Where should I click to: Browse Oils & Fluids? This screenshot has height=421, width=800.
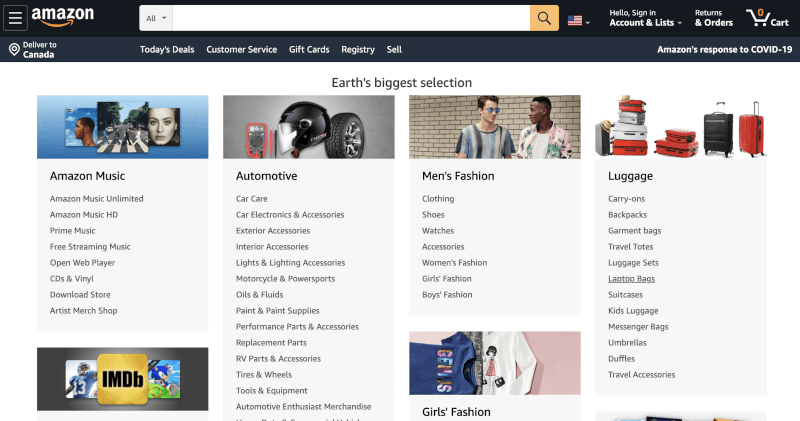(259, 294)
